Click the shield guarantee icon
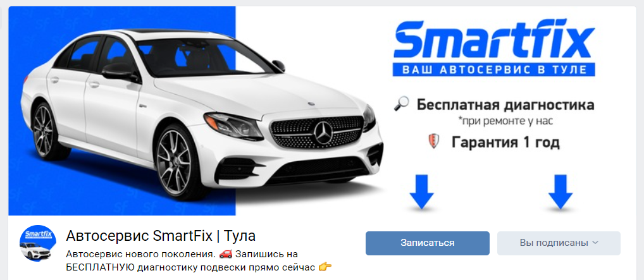Image resolution: width=644 pixels, height=280 pixels. coord(434,142)
